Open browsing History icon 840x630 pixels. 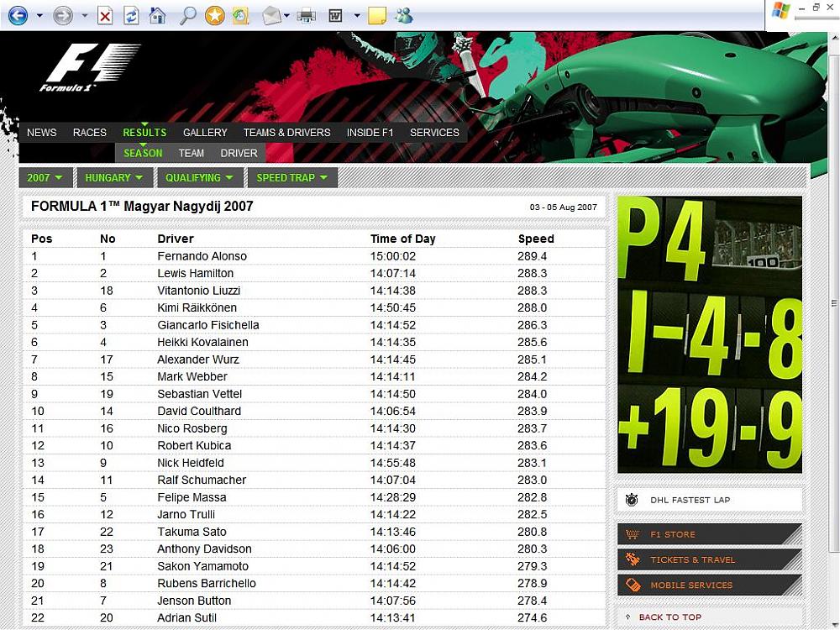pyautogui.click(x=240, y=16)
